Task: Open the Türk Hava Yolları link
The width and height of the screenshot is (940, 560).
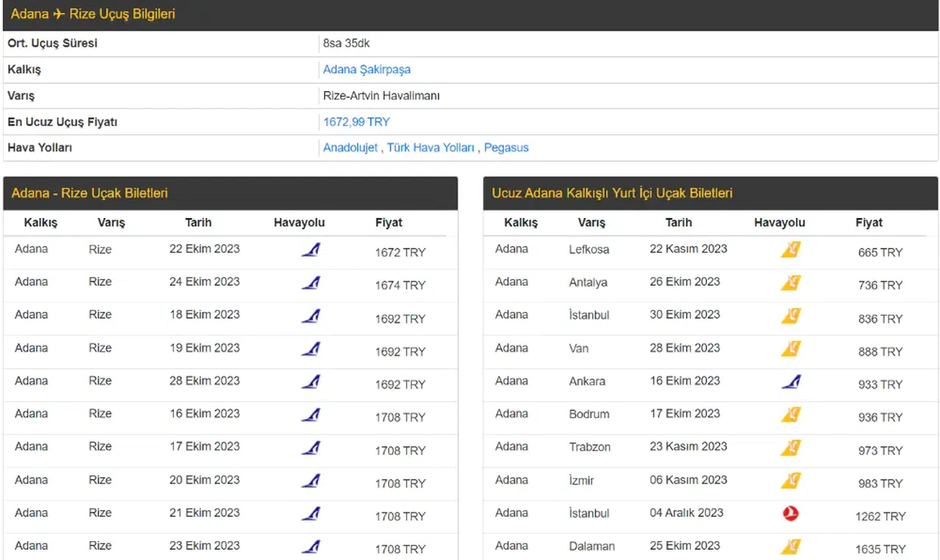Action: click(x=430, y=148)
